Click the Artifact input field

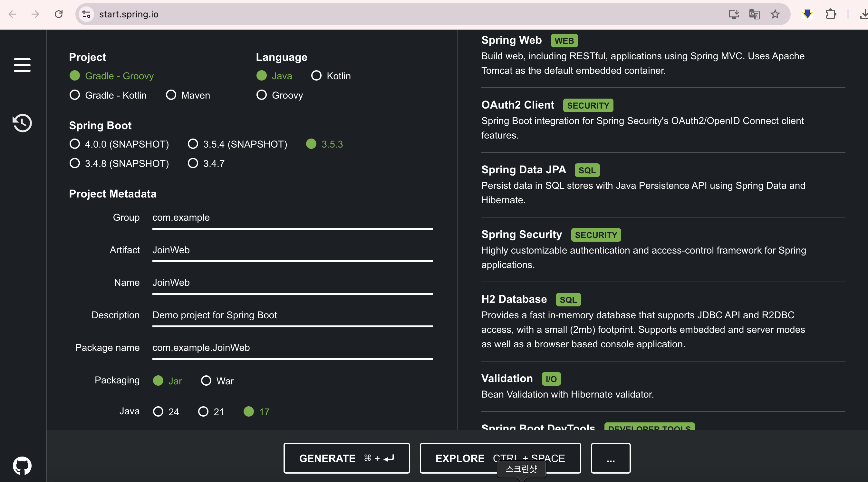[292, 250]
